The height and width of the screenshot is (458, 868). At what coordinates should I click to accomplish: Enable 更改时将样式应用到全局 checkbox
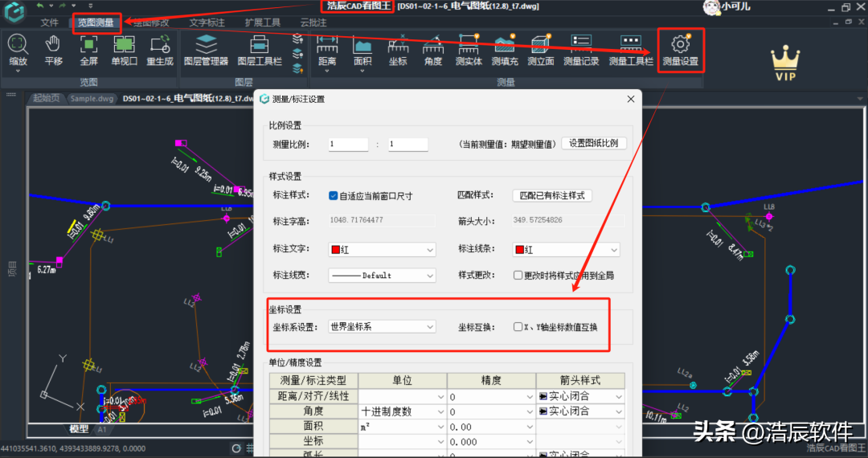point(518,276)
